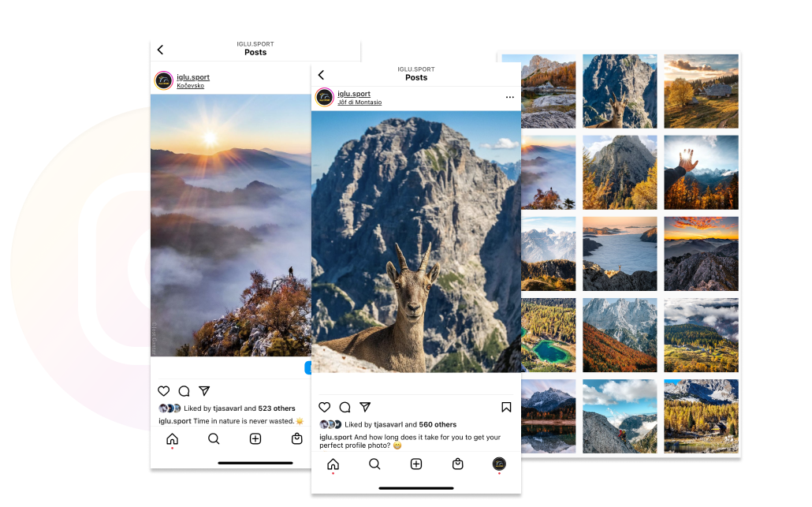
Task: Open profile tab avatar in bottom bar
Action: pyautogui.click(x=499, y=464)
